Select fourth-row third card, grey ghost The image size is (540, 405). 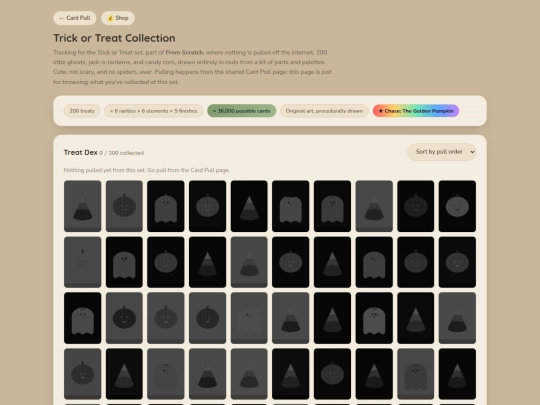(x=166, y=374)
